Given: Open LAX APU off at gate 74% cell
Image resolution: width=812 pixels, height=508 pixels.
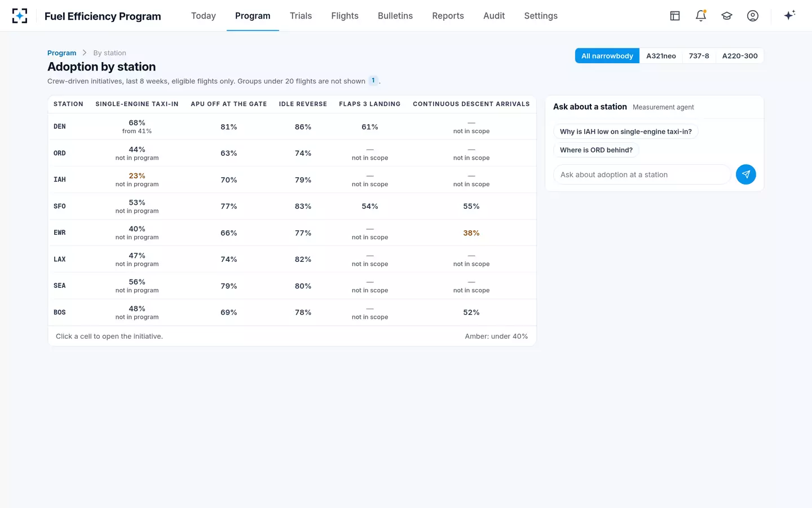Looking at the screenshot, I should coord(229,259).
